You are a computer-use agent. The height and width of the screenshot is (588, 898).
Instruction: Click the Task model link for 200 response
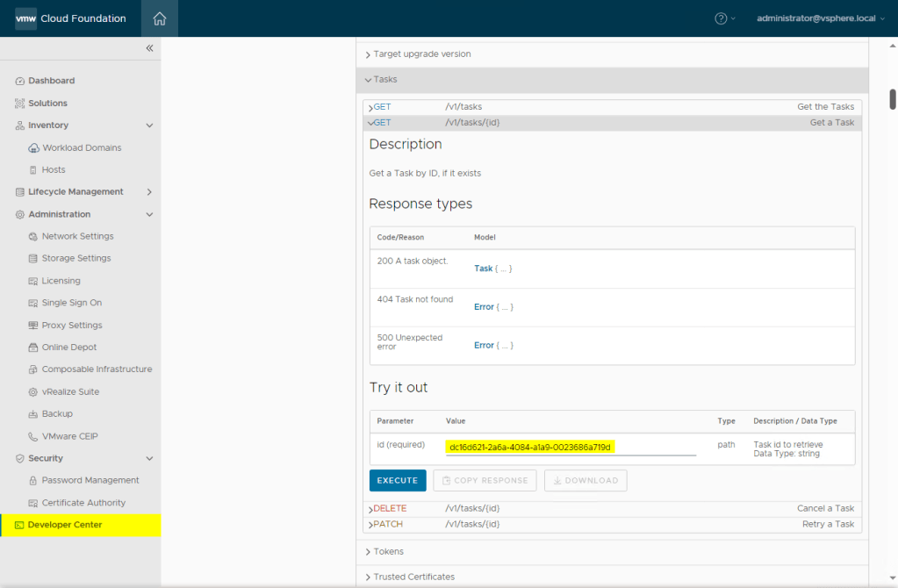point(484,269)
